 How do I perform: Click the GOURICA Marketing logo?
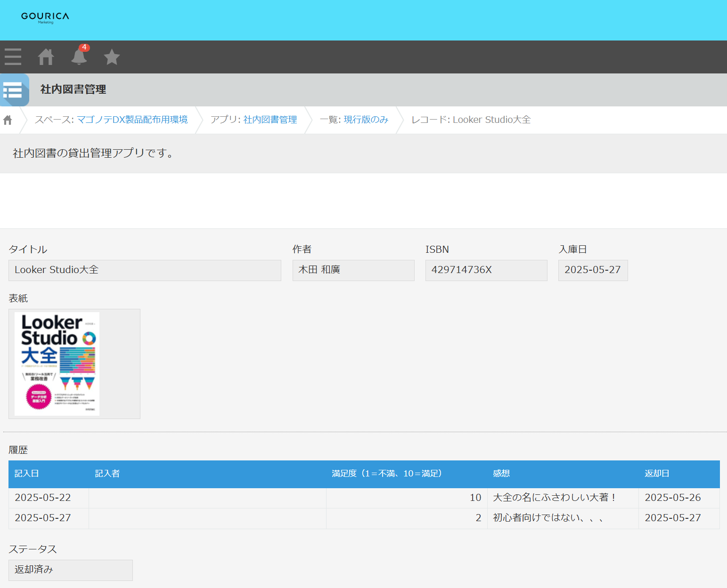[45, 18]
